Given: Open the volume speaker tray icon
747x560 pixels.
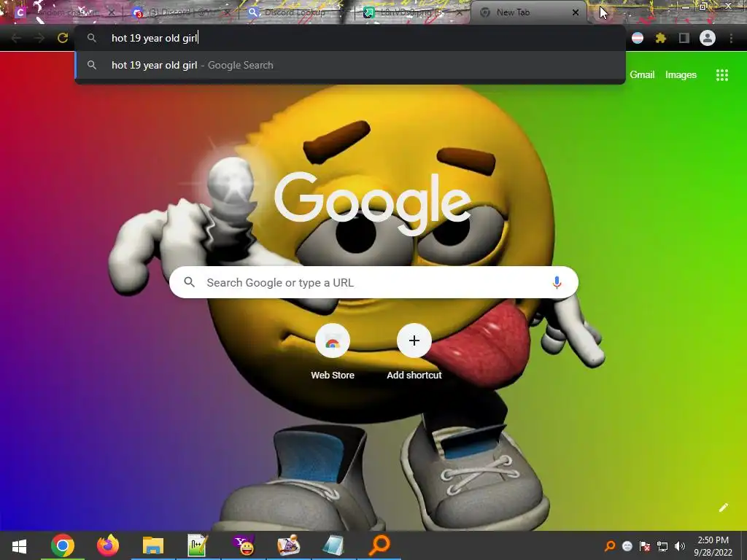Looking at the screenshot, I should 680,546.
